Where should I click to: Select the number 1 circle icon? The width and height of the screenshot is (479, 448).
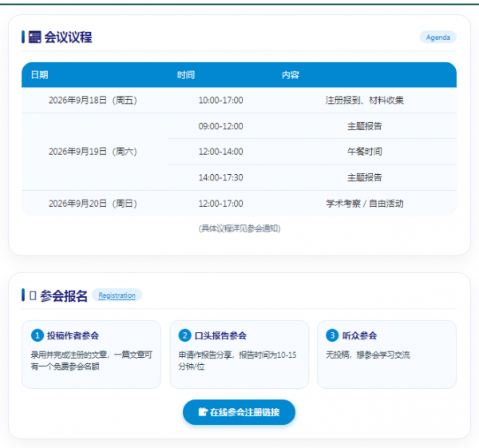tap(38, 335)
